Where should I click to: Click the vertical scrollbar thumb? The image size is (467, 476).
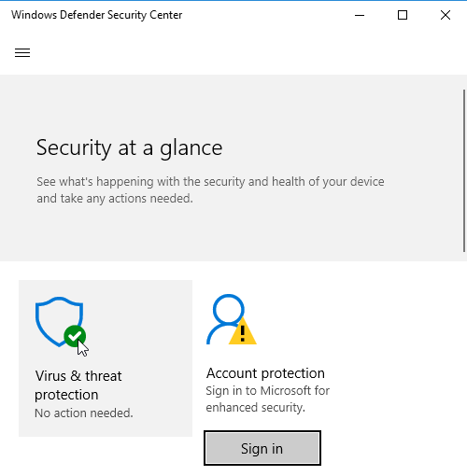tap(464, 171)
